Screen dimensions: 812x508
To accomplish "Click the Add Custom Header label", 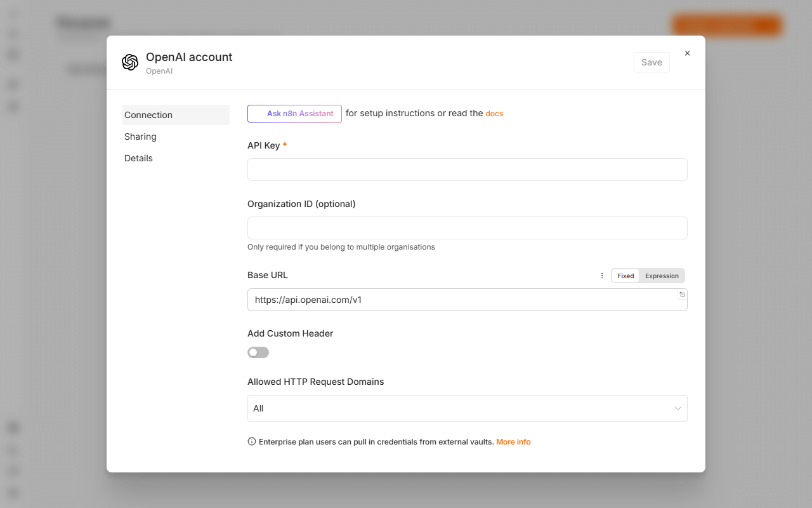I will 290,333.
